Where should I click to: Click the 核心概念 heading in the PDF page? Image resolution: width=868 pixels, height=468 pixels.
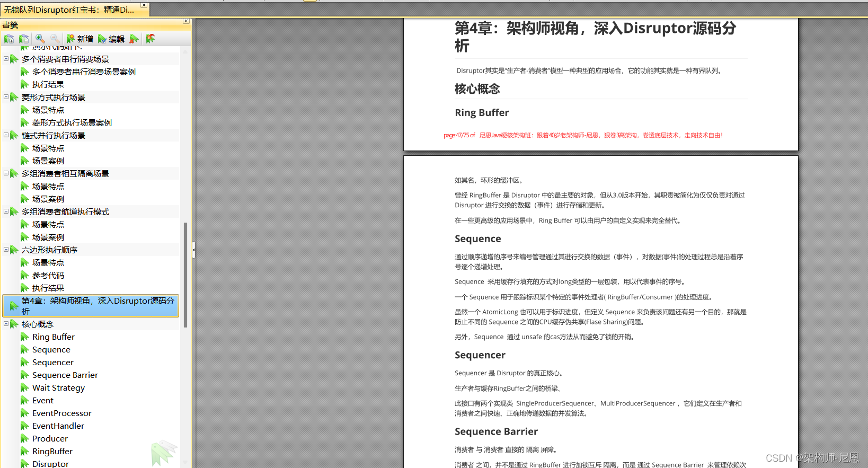pyautogui.click(x=477, y=89)
